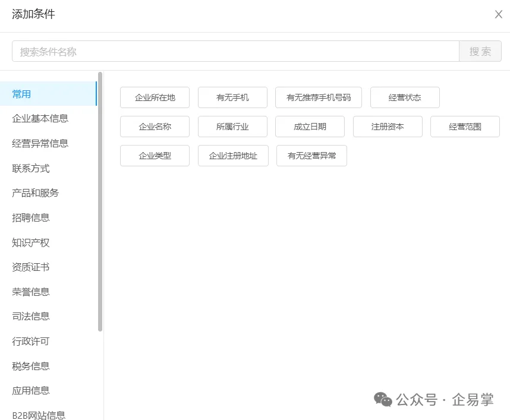The width and height of the screenshot is (510, 420).
Task: Add the 有无经营异常 condition
Action: [311, 156]
